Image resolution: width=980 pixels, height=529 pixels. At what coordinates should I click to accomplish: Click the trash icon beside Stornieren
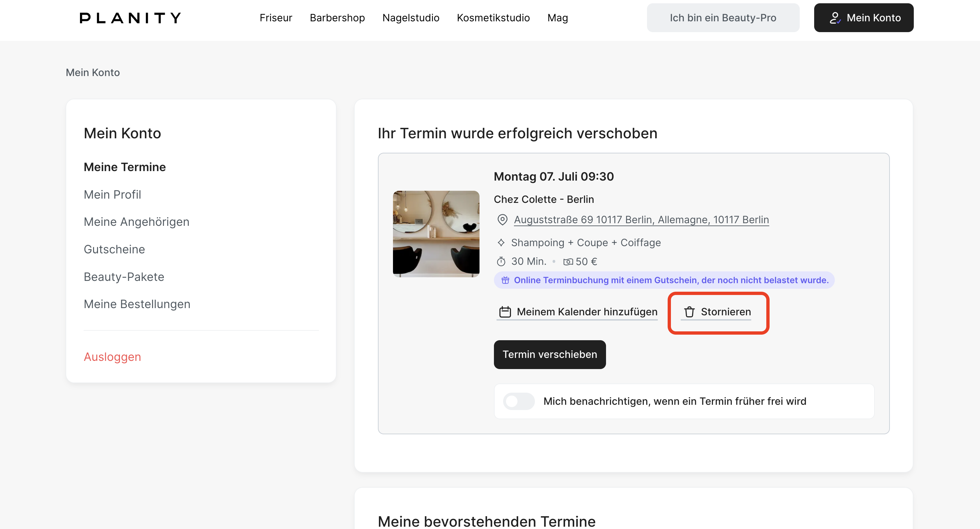tap(689, 312)
